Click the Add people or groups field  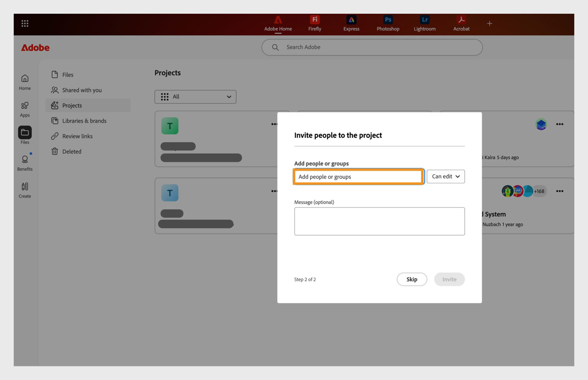358,177
